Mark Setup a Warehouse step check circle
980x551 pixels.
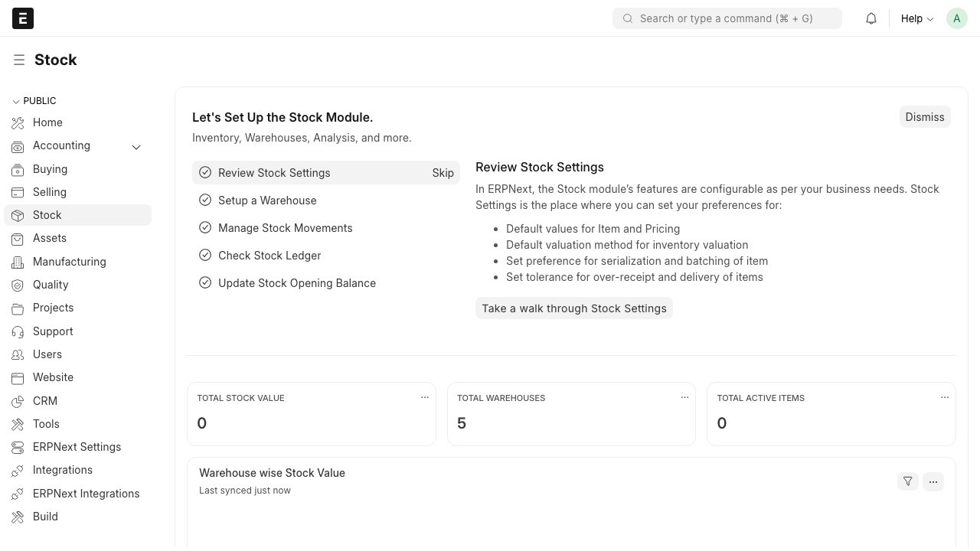205,200
